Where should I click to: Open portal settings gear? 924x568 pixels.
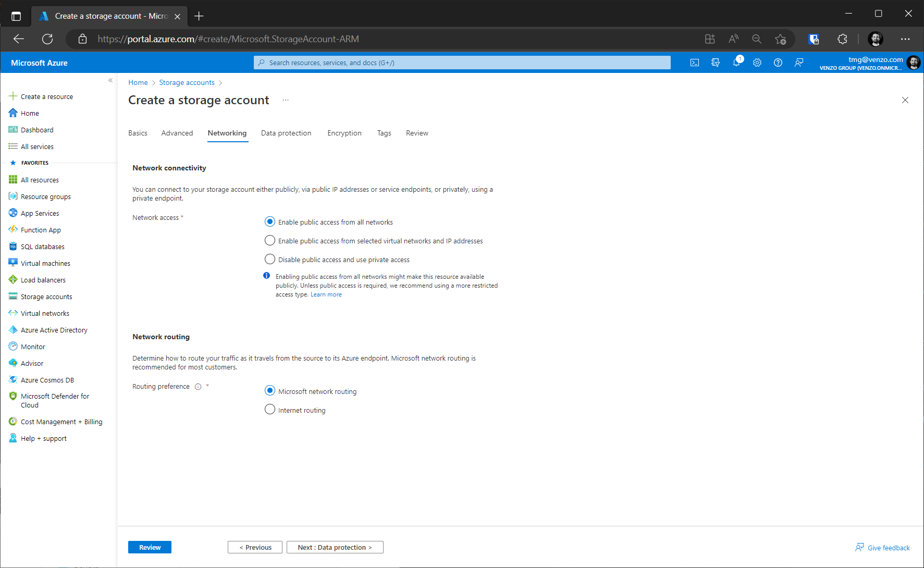[757, 63]
